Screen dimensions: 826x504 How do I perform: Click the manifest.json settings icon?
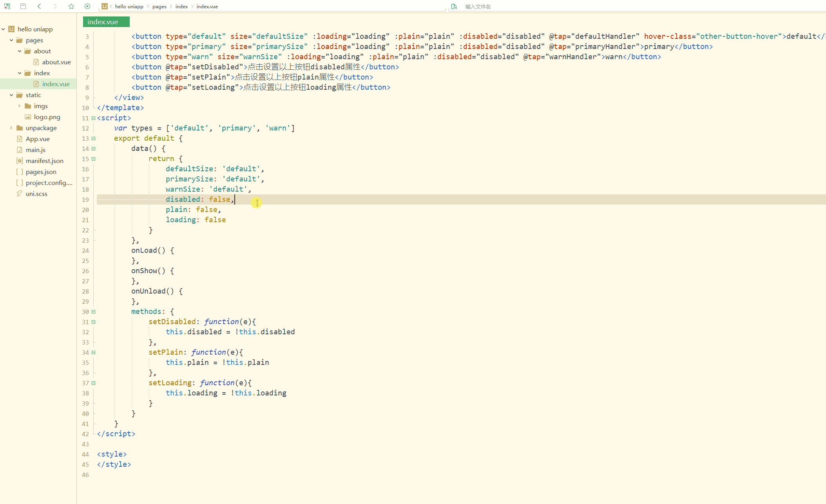coord(20,161)
